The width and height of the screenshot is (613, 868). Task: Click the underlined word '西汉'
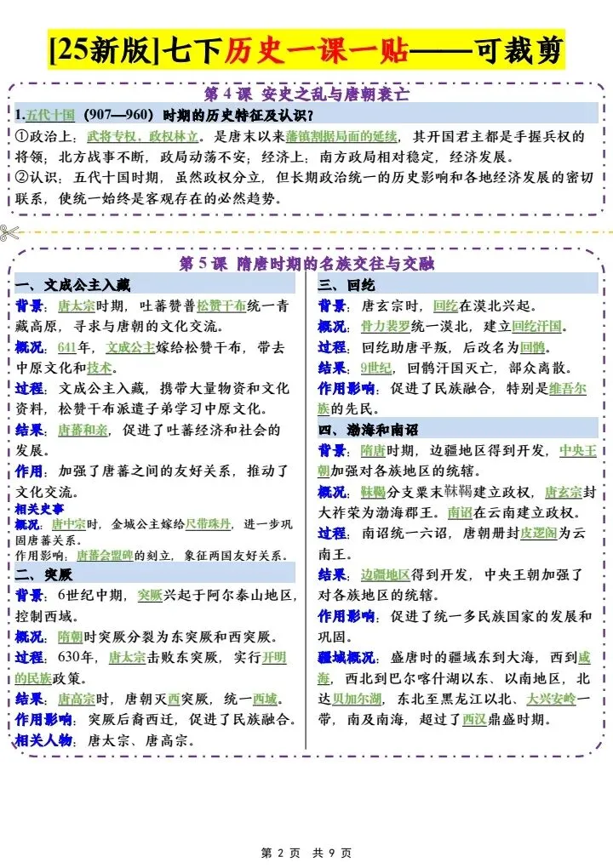(x=474, y=720)
